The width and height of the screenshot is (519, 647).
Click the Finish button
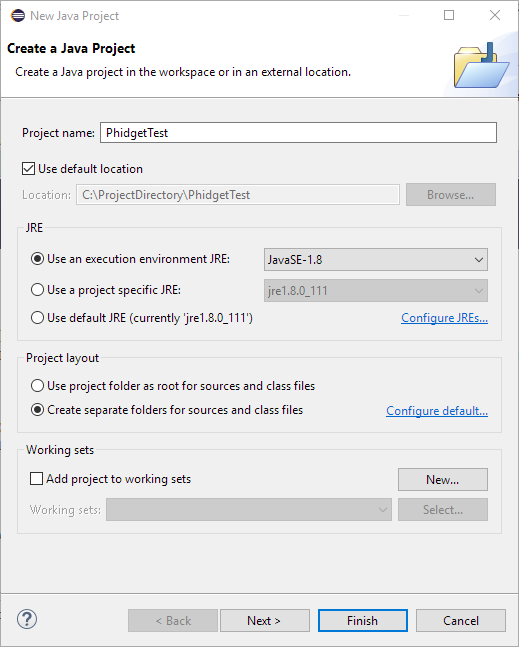click(x=363, y=621)
